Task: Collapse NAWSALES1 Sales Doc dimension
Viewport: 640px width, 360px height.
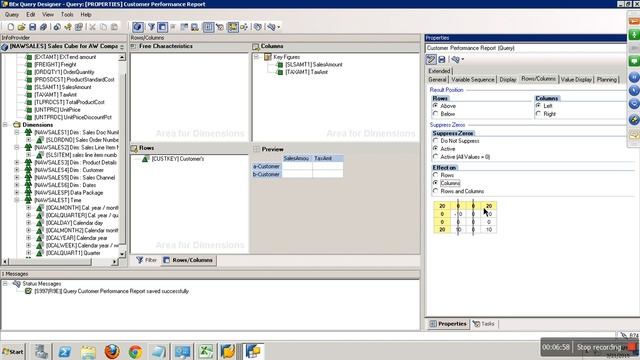Action: 17,132
